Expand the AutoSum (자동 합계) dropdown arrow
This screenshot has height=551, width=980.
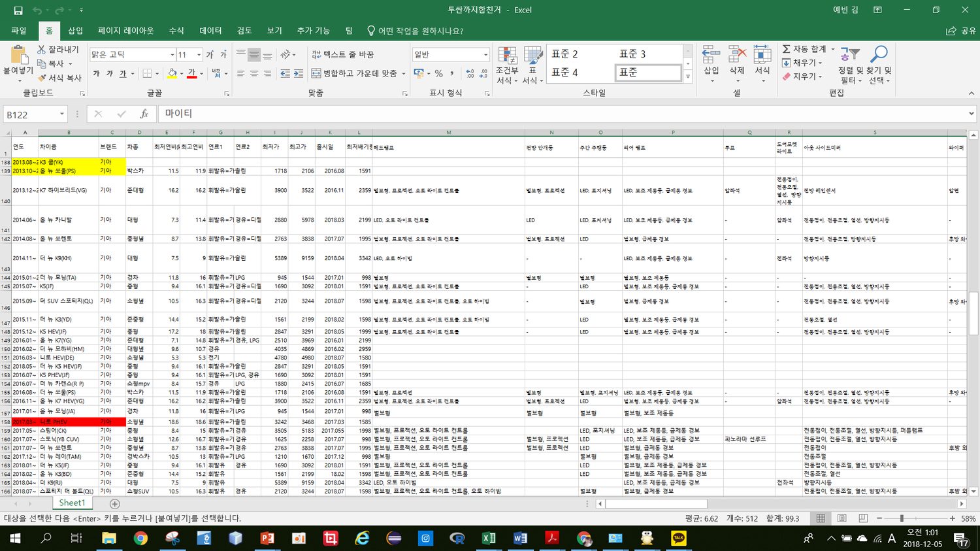(833, 50)
